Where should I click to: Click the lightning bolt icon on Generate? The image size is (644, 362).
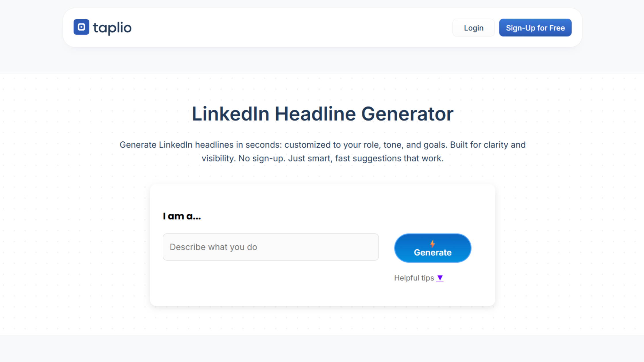[x=432, y=244]
